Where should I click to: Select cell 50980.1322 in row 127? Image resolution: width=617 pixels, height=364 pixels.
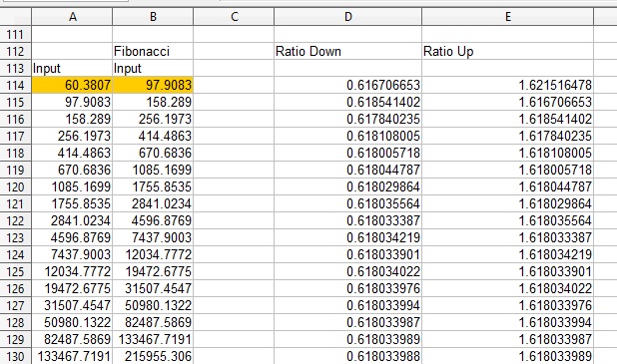click(153, 305)
